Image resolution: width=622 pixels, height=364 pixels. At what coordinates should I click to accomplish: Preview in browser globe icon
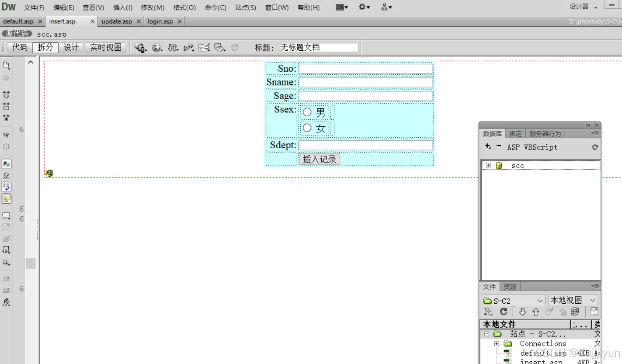[157, 48]
